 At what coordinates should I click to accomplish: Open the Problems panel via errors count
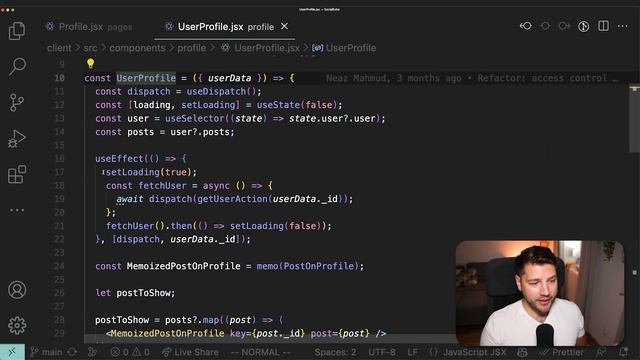point(130,352)
